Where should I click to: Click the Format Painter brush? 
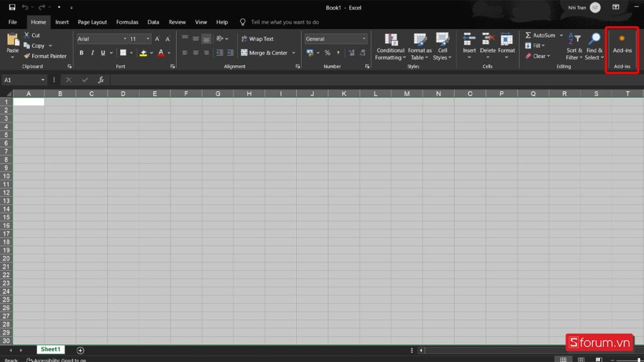pos(45,56)
